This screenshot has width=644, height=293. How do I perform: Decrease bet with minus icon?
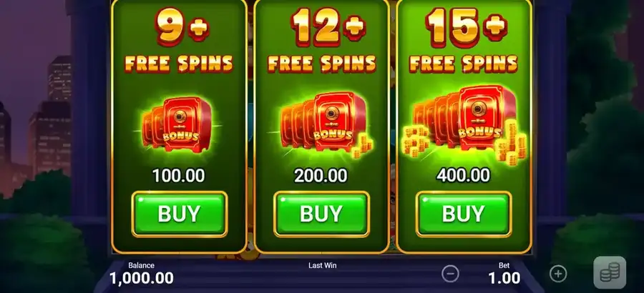450,274
